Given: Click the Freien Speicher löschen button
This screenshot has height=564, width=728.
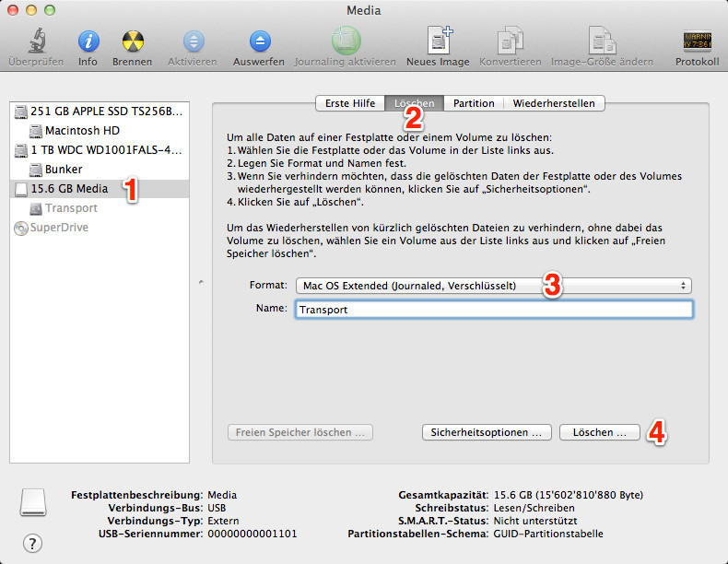Looking at the screenshot, I should pyautogui.click(x=300, y=432).
